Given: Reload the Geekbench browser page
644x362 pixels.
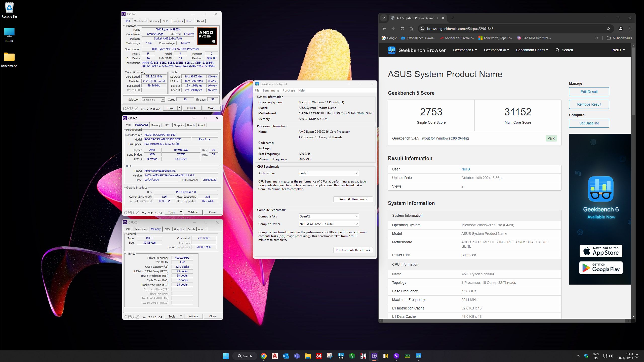Looking at the screenshot, I should 402,29.
